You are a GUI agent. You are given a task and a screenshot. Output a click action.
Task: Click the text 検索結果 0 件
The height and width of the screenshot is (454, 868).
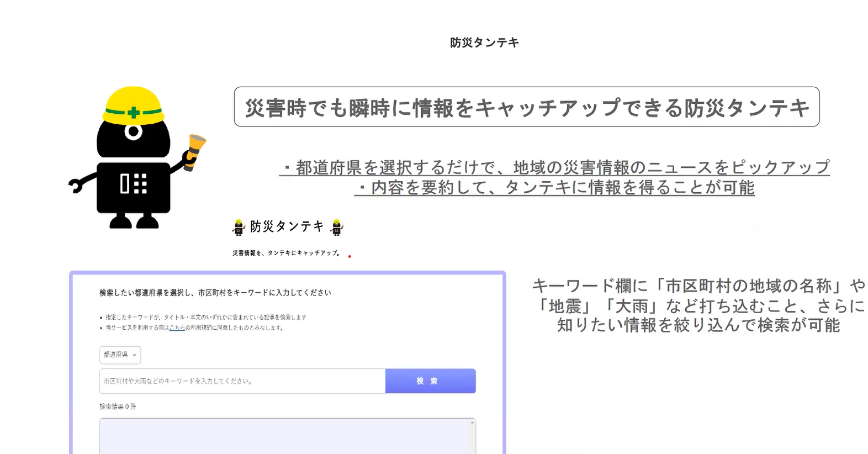pos(118,407)
